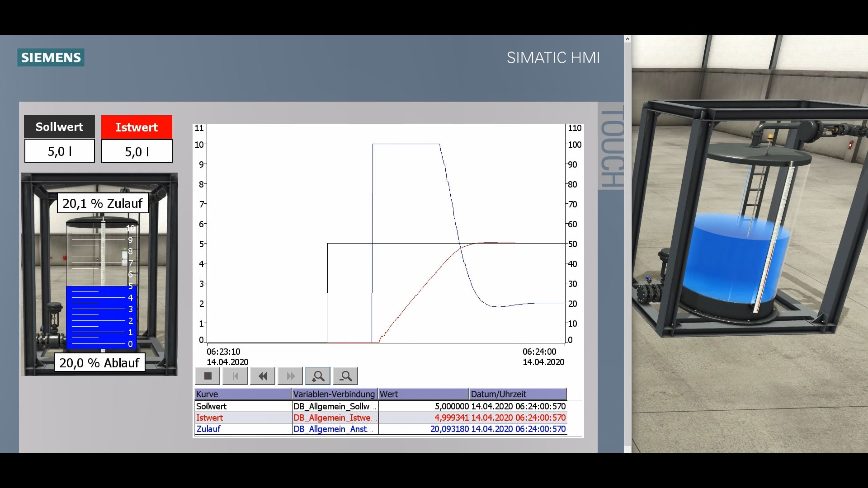Image resolution: width=868 pixels, height=488 pixels.
Task: Click the scroll back double-arrow button
Action: pos(263,376)
